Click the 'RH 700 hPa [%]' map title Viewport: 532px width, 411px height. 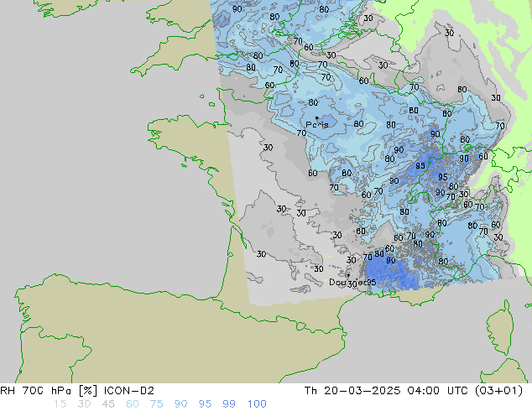coord(50,391)
